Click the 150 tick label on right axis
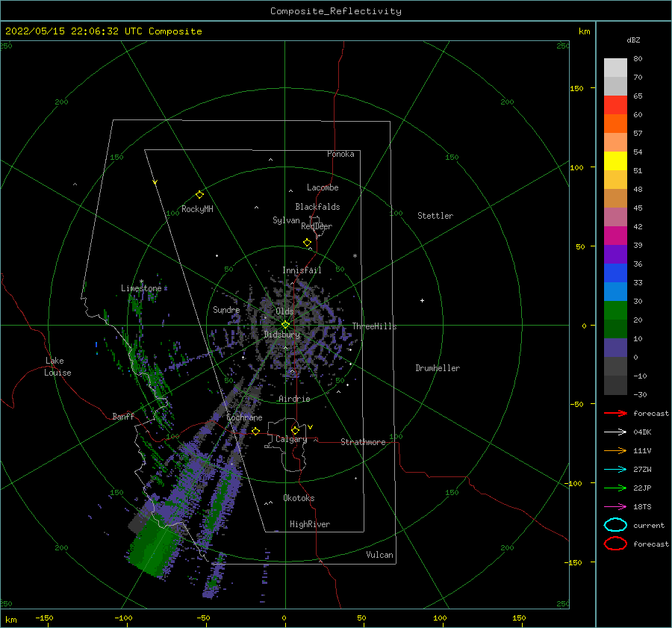Screen dimensions: 672x628 coord(576,88)
